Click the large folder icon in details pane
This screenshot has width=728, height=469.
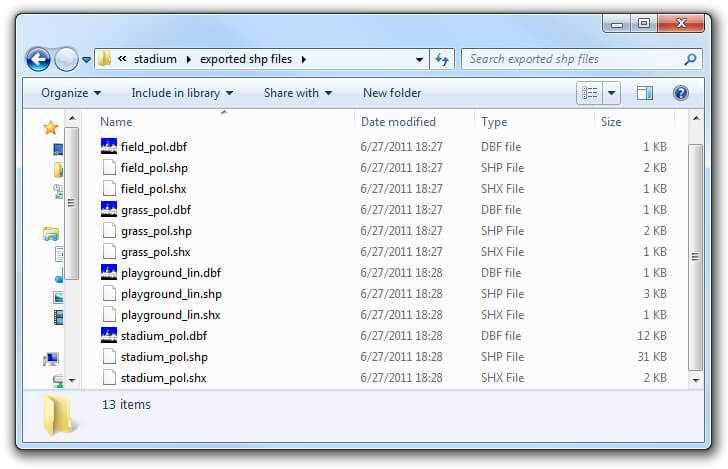point(59,415)
